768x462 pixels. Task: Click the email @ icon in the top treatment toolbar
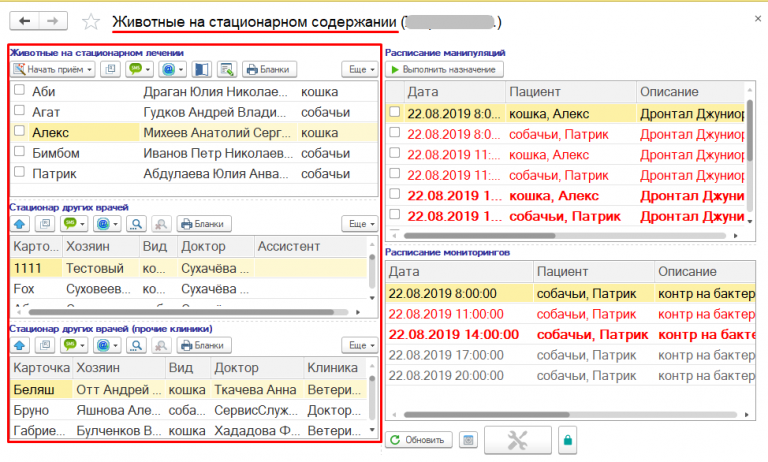[x=168, y=69]
